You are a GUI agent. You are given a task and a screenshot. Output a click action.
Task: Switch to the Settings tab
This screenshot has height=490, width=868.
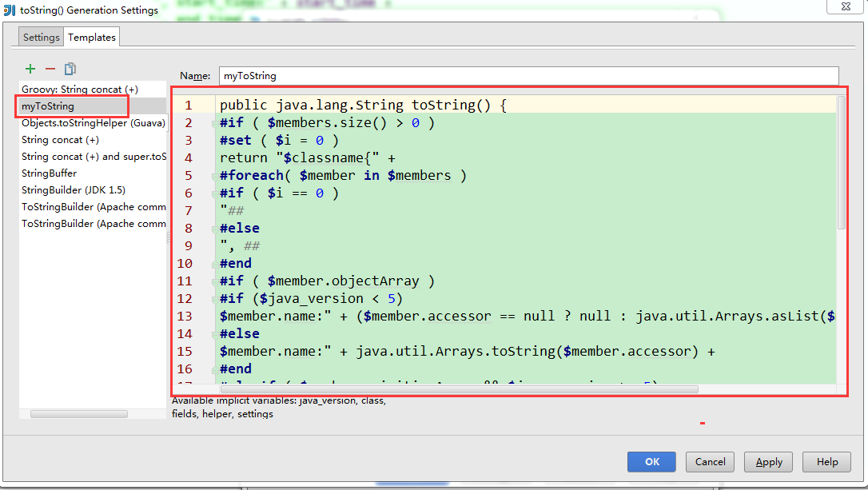click(41, 37)
